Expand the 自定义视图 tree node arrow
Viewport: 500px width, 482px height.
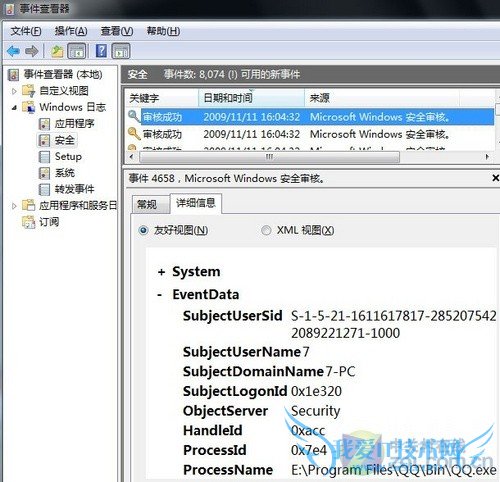click(x=14, y=91)
